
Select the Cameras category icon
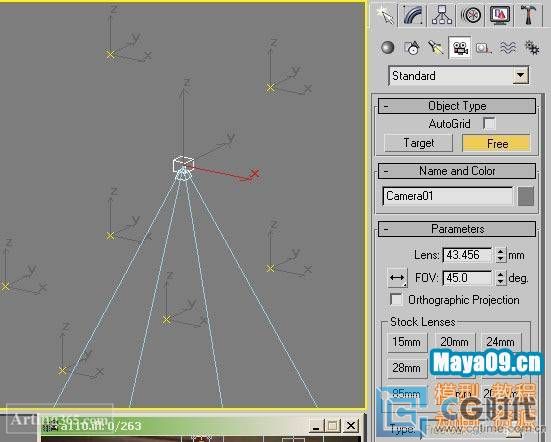click(x=460, y=48)
